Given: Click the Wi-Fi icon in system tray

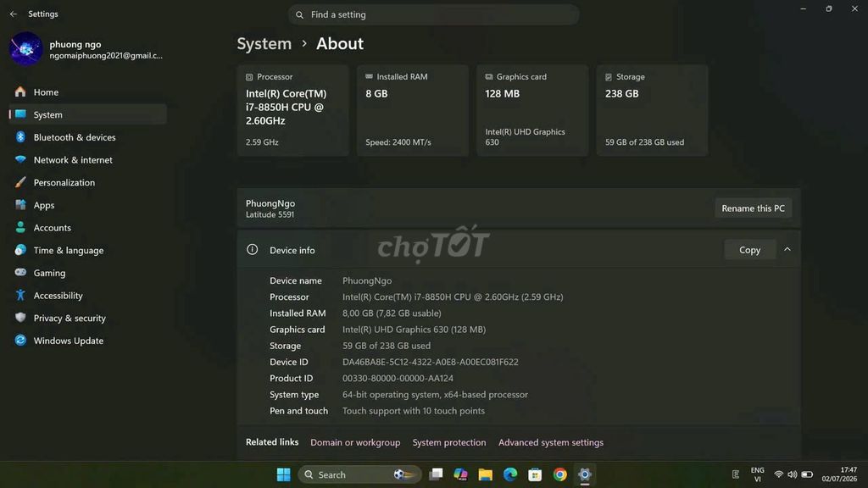Looking at the screenshot, I should (x=778, y=474).
